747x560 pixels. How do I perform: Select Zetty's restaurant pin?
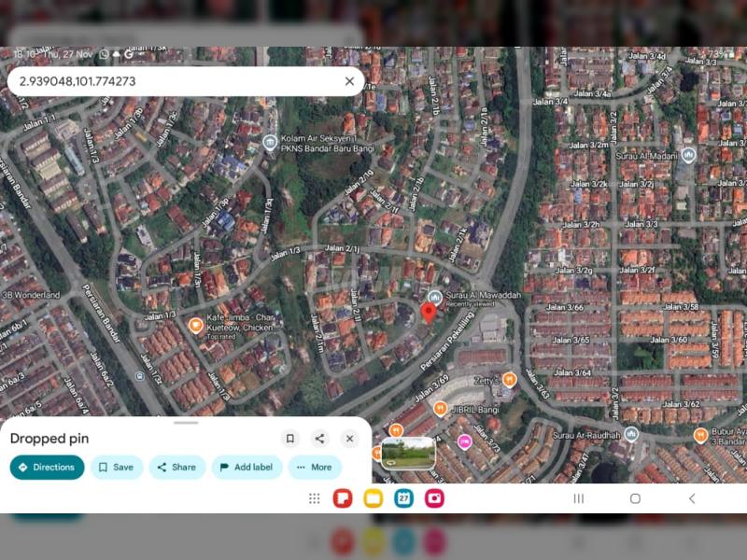(x=509, y=379)
